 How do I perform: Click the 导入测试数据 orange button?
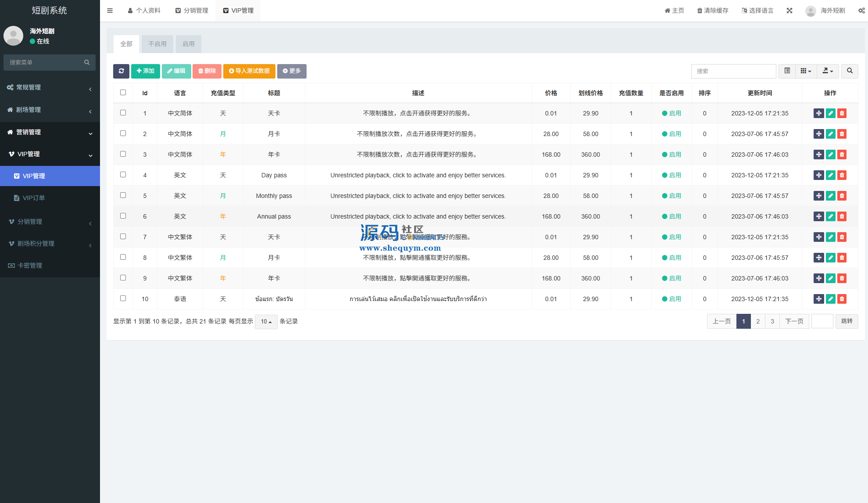pos(249,71)
